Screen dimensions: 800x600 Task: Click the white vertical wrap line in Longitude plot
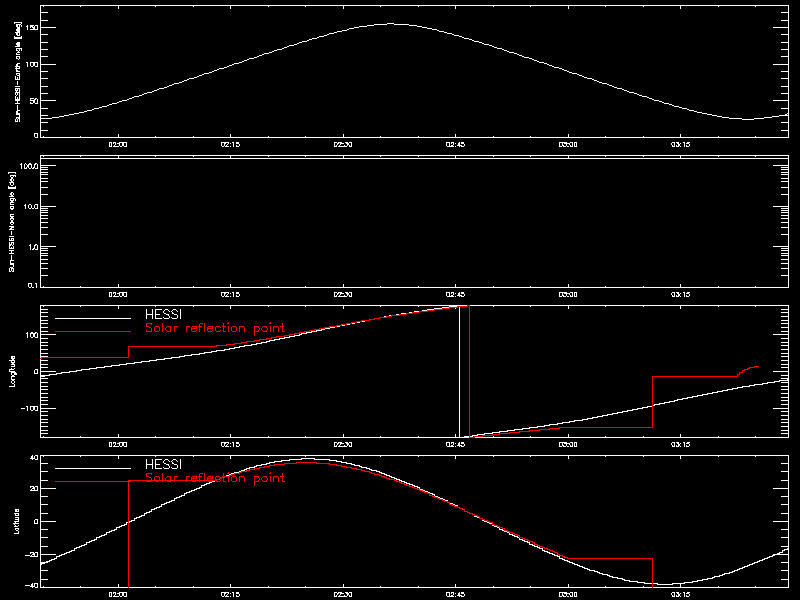point(460,371)
